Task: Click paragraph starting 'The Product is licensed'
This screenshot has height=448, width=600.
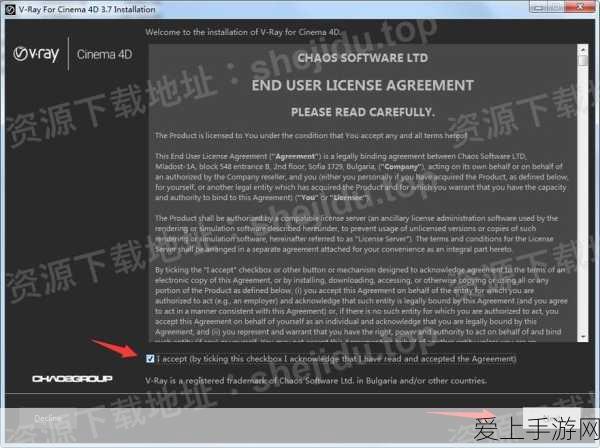Action: coord(311,135)
